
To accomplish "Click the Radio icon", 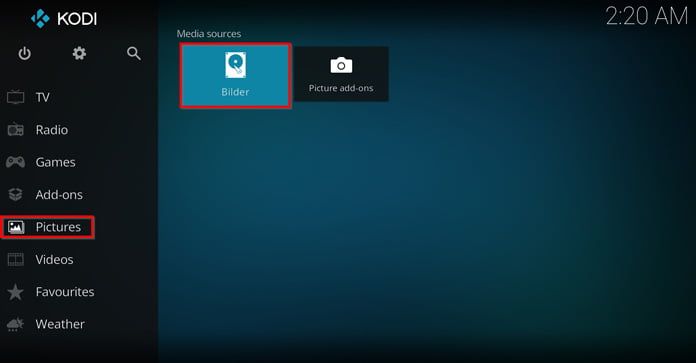I will pos(16,130).
